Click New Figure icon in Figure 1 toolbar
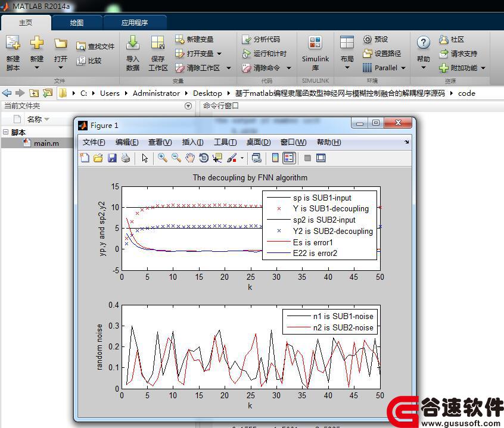This screenshot has height=428, width=504. coord(85,158)
